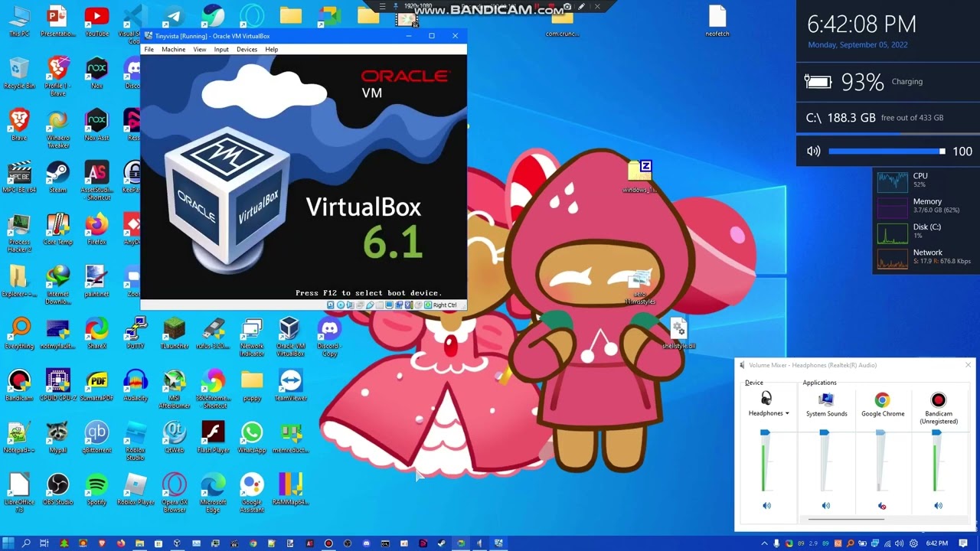This screenshot has width=980, height=551.
Task: Select the Brave desktop icon
Action: pyautogui.click(x=19, y=124)
